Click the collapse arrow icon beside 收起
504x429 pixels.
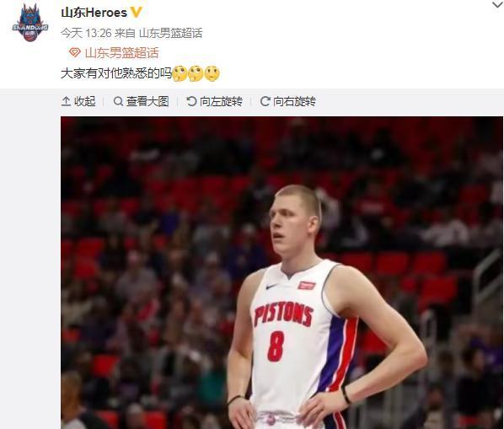tap(66, 101)
